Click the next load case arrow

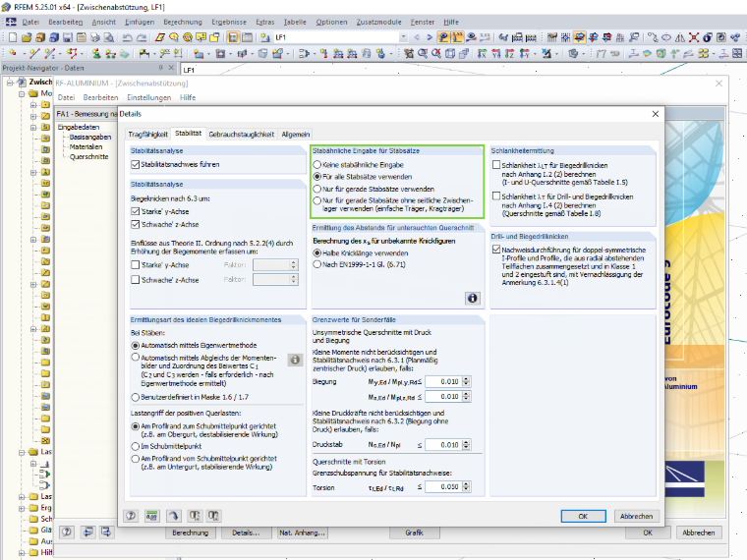pos(430,37)
